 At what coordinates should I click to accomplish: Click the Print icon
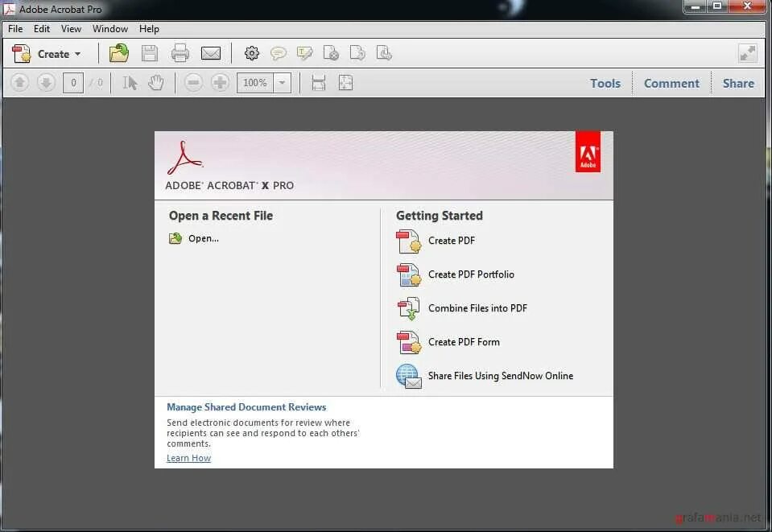click(x=180, y=53)
